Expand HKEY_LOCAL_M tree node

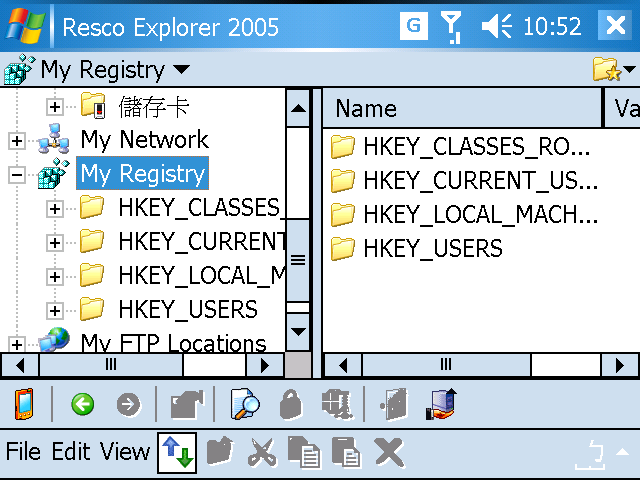pyautogui.click(x=54, y=277)
